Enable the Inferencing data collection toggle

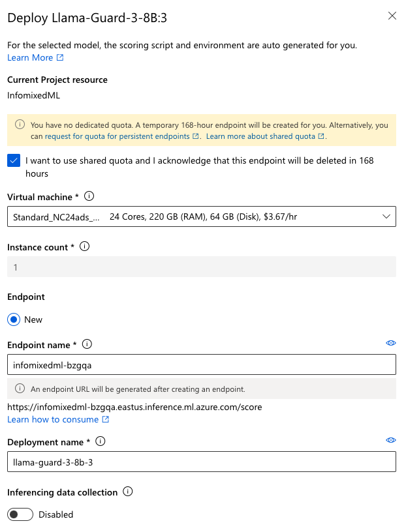[x=20, y=514]
